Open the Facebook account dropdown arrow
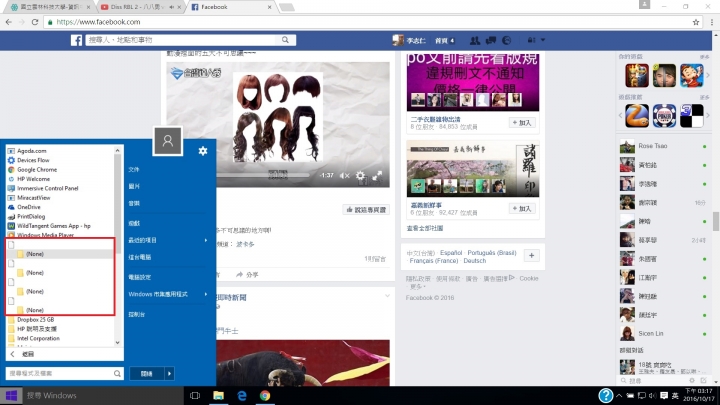720x405 pixels. coord(543,40)
